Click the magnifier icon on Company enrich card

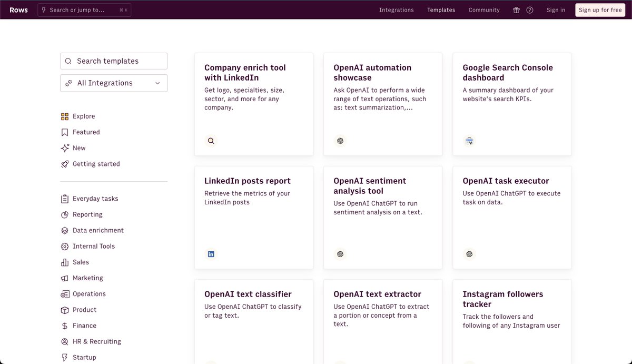[x=211, y=141]
